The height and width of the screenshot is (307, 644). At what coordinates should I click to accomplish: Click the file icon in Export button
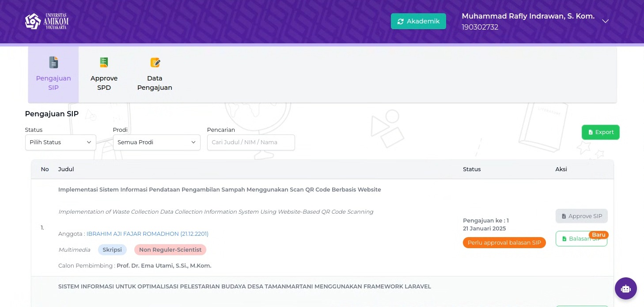591,132
